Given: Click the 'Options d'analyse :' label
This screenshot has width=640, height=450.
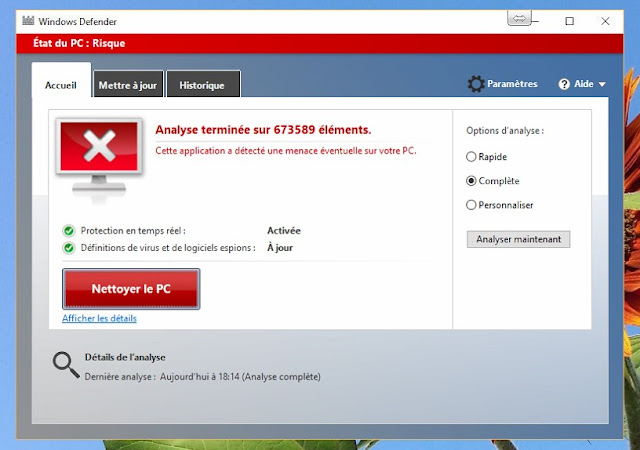Looking at the screenshot, I should point(505,131).
